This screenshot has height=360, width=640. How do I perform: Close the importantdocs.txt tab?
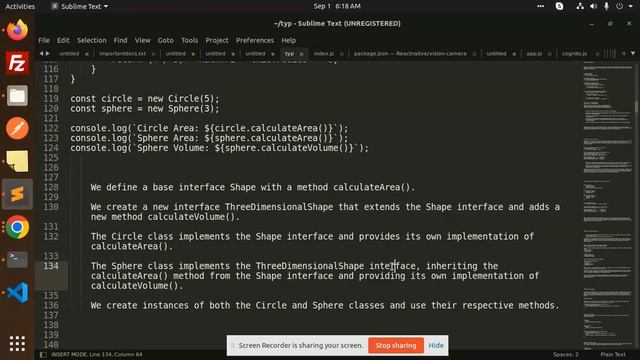(x=153, y=54)
